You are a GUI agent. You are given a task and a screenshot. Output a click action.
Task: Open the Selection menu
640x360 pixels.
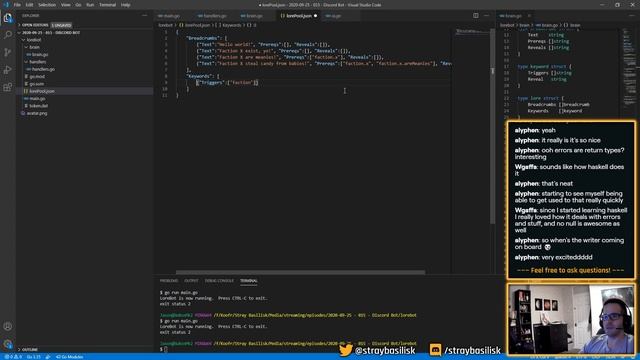[x=47, y=5]
